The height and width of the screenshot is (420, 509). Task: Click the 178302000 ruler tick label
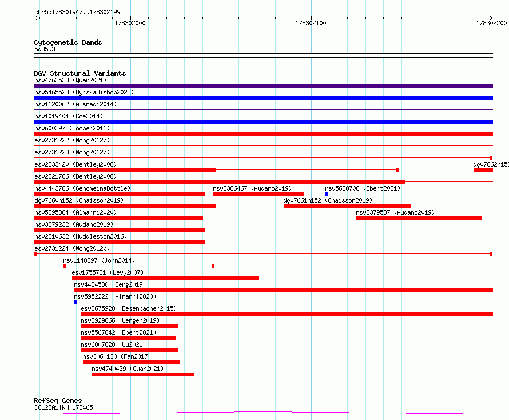(x=130, y=23)
